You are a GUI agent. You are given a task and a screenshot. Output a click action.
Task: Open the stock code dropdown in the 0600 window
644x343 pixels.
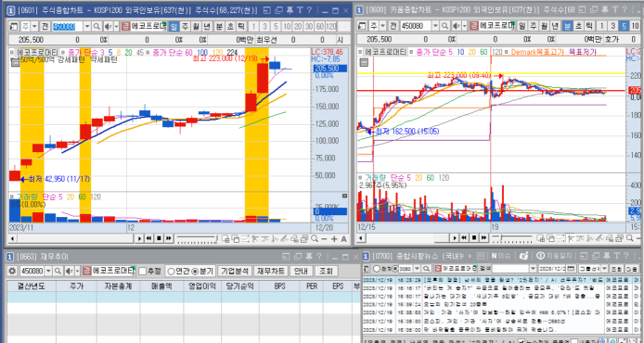435,26
